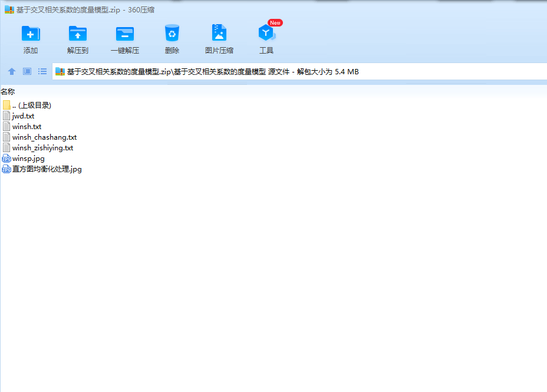Click the JPG icon of winsp.jpg
This screenshot has height=392, width=547.
6,159
